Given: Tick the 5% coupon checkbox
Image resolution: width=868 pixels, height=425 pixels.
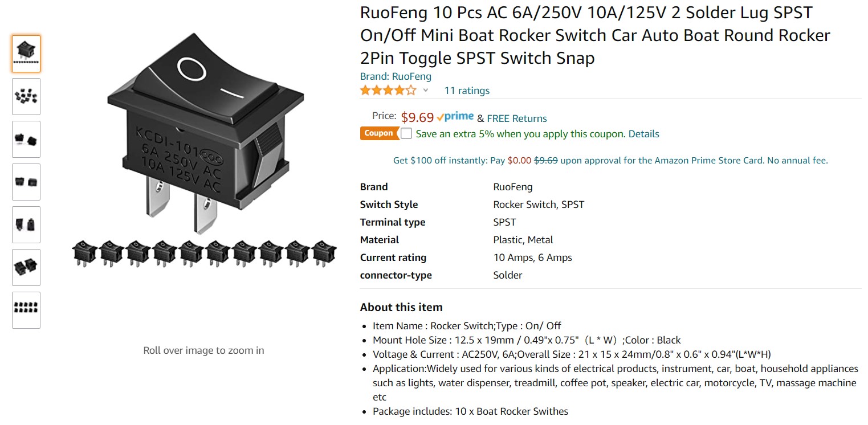Looking at the screenshot, I should [406, 133].
